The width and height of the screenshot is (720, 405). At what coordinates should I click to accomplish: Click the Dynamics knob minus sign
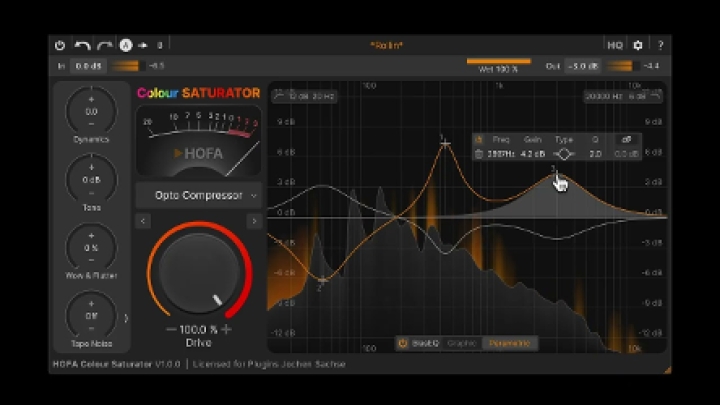91,124
